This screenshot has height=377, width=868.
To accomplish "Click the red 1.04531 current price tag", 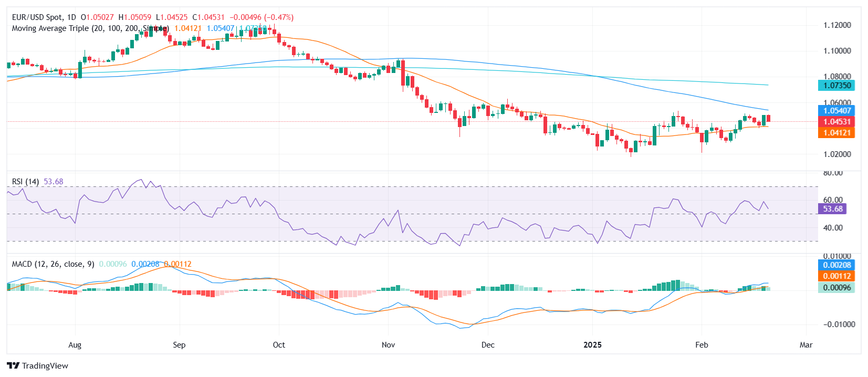I will point(836,122).
